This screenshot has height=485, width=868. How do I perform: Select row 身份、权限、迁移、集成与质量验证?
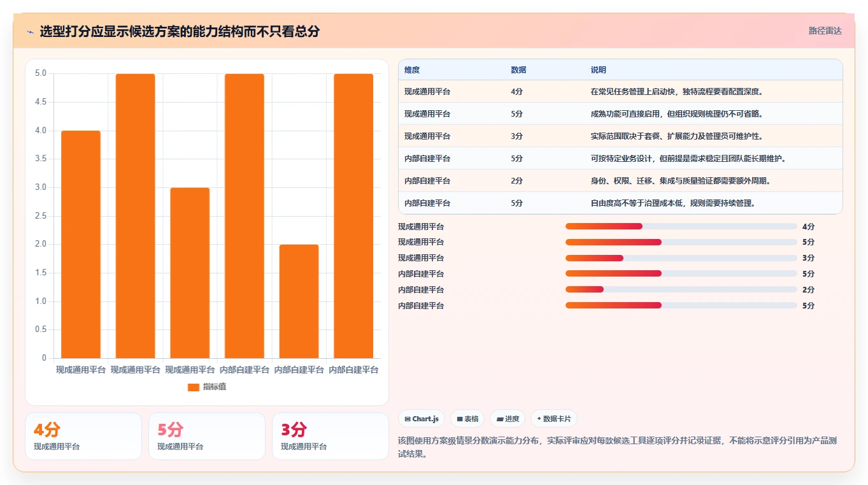click(x=620, y=180)
